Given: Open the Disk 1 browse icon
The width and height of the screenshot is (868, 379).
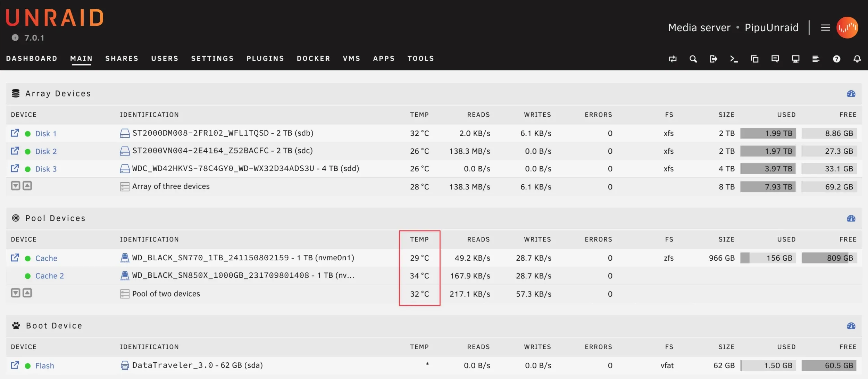Looking at the screenshot, I should 15,133.
